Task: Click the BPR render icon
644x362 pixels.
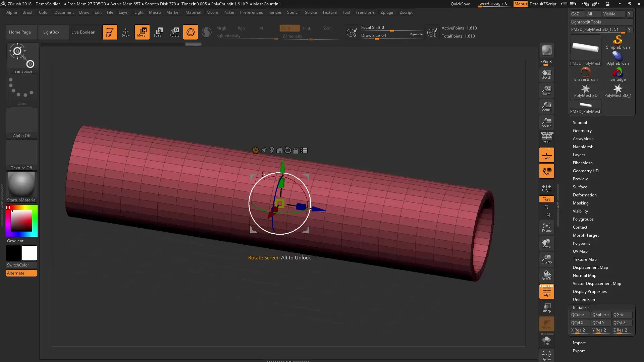Action: point(547,51)
